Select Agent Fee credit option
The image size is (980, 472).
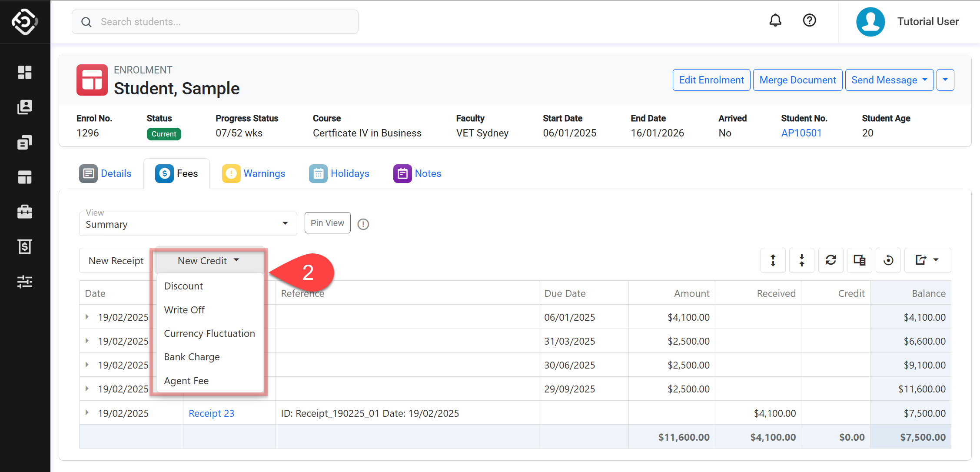pos(210,381)
